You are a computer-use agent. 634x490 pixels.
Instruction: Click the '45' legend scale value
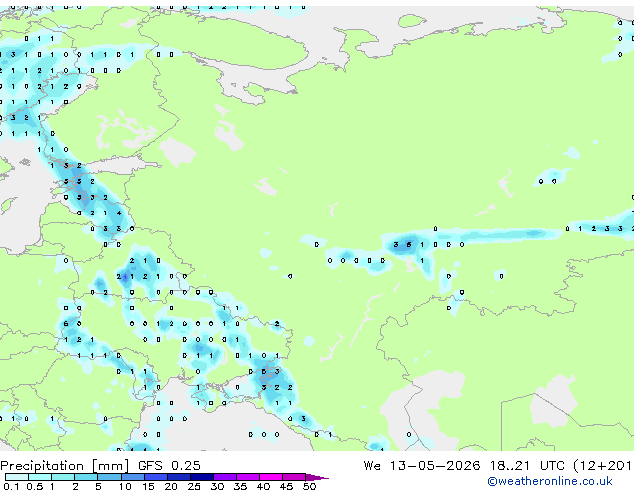tap(286, 486)
